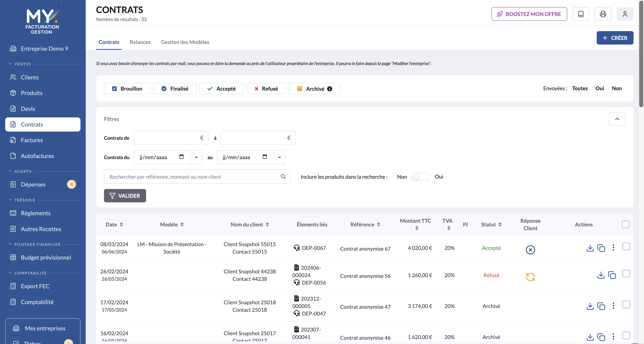The height and width of the screenshot is (344, 644).
Task: Open linked expense DEP-0067
Action: pos(310,248)
